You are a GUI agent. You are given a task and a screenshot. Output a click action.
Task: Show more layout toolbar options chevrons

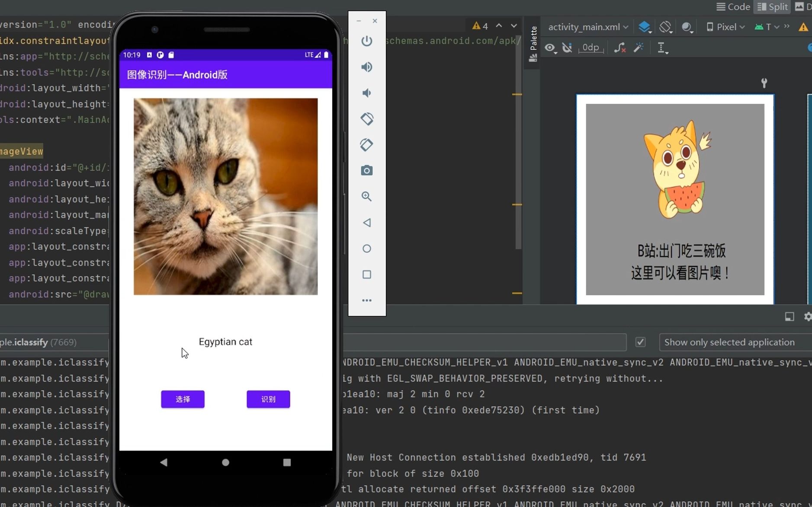click(787, 26)
